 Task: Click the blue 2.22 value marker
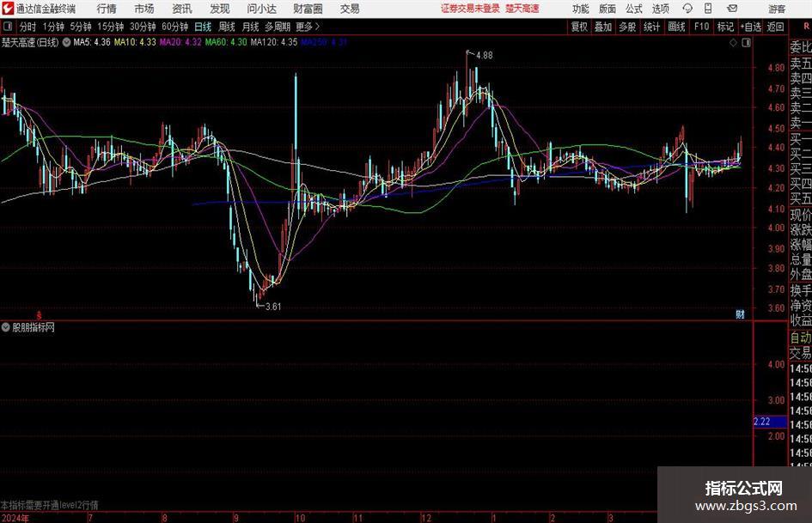click(770, 422)
